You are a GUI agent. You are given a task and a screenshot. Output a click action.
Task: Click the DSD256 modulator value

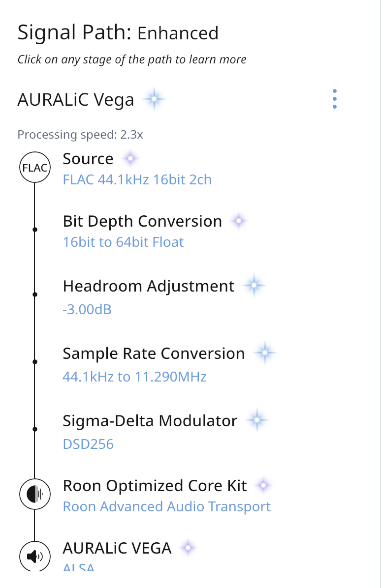pyautogui.click(x=88, y=444)
